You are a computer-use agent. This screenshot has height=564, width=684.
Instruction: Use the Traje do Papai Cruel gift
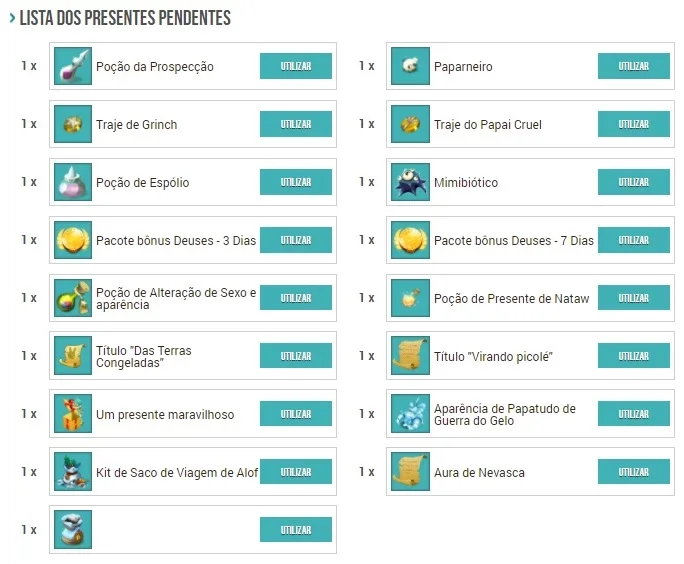point(633,124)
